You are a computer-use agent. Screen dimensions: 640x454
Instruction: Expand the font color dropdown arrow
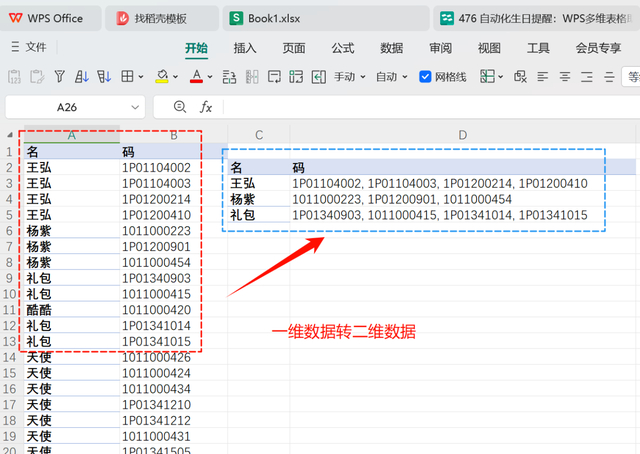(x=210, y=77)
